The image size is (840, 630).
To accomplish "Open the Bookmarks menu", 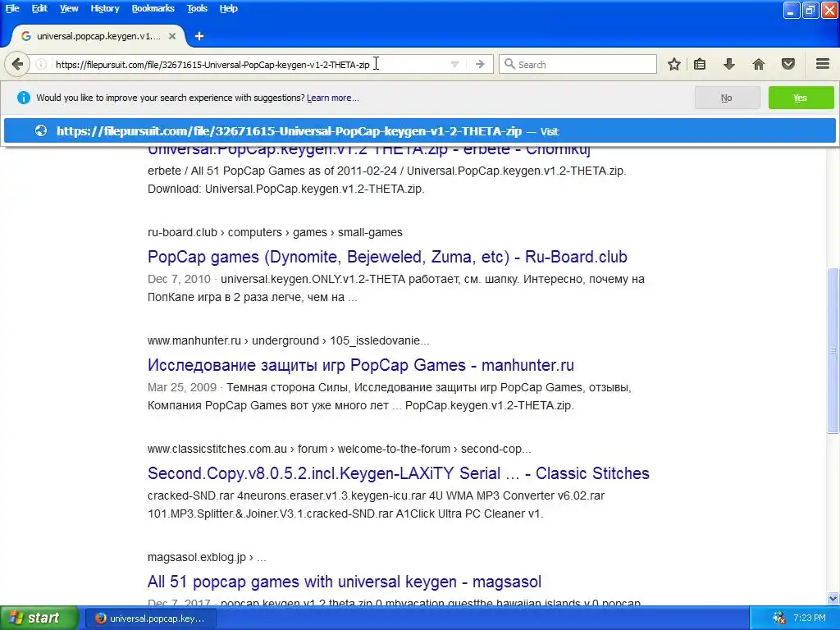I will tap(153, 8).
